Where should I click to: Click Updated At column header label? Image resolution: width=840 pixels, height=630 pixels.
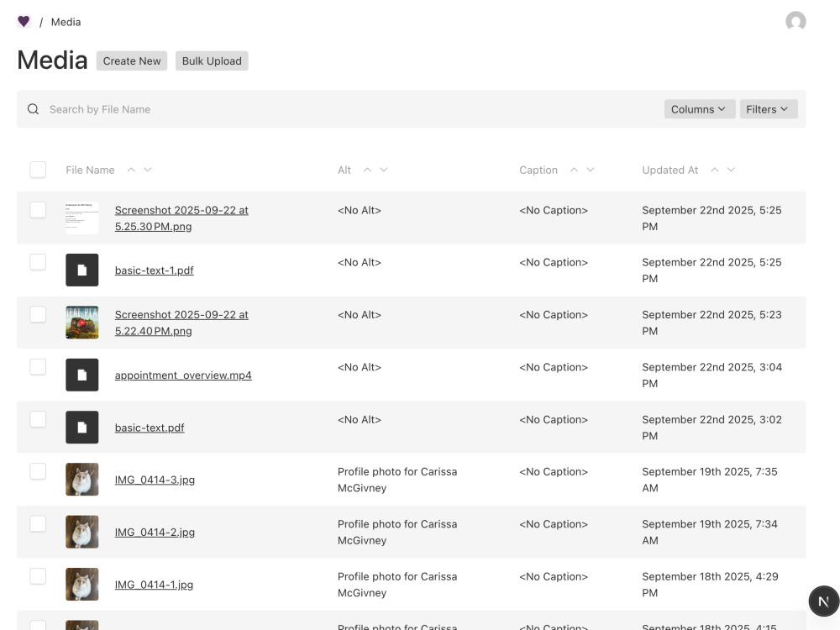[669, 170]
